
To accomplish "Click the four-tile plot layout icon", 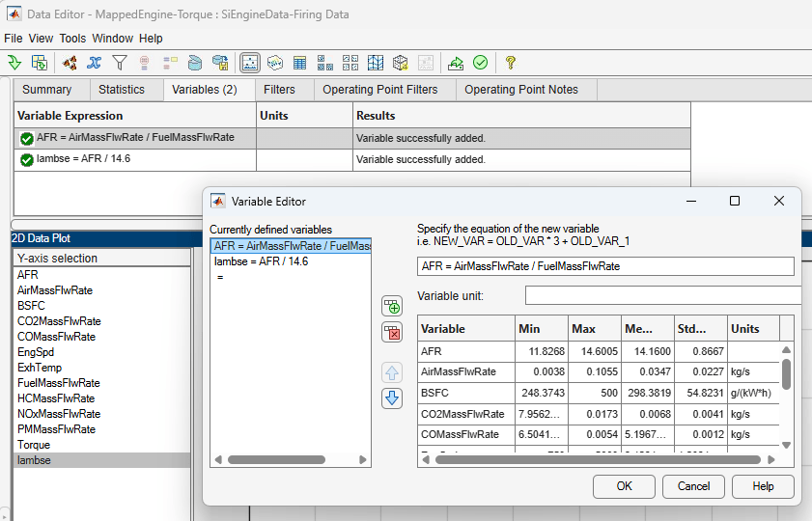I will (x=350, y=63).
